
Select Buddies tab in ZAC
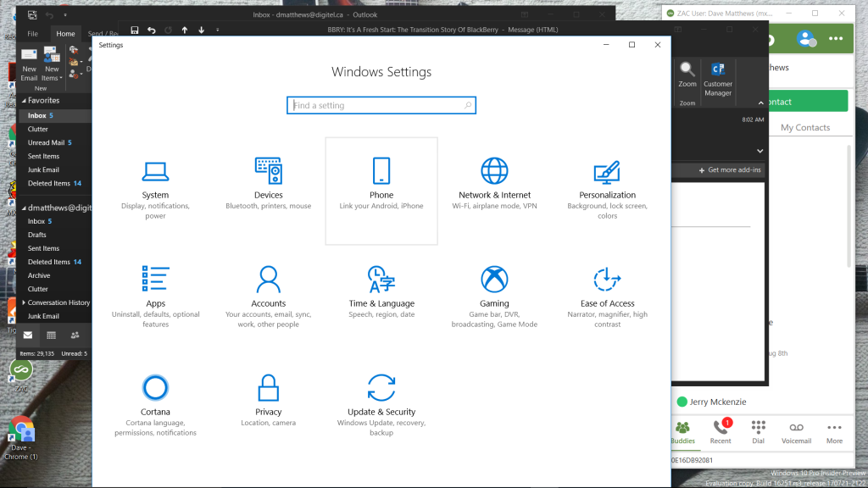coord(682,432)
